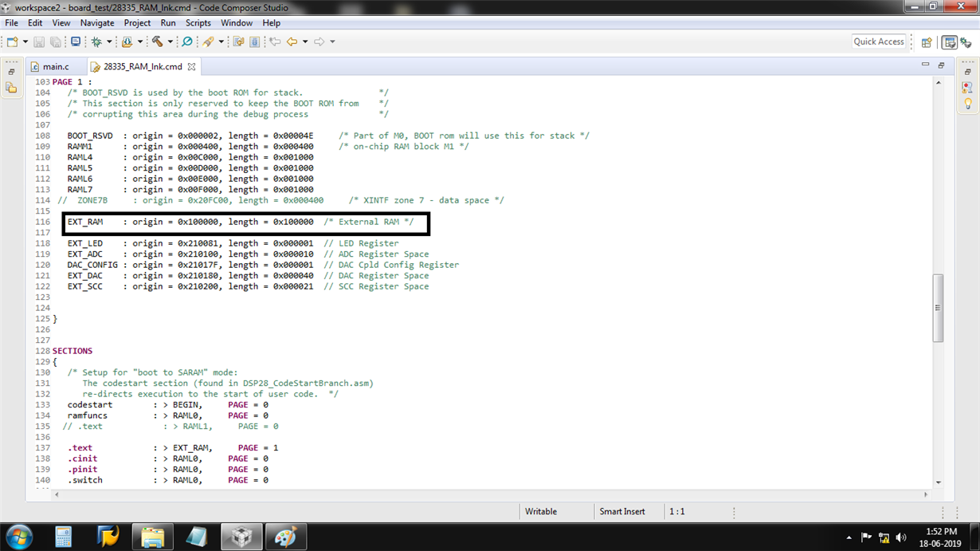Open the New dropdown arrow on the toolbar
The image size is (980, 551).
25,41
